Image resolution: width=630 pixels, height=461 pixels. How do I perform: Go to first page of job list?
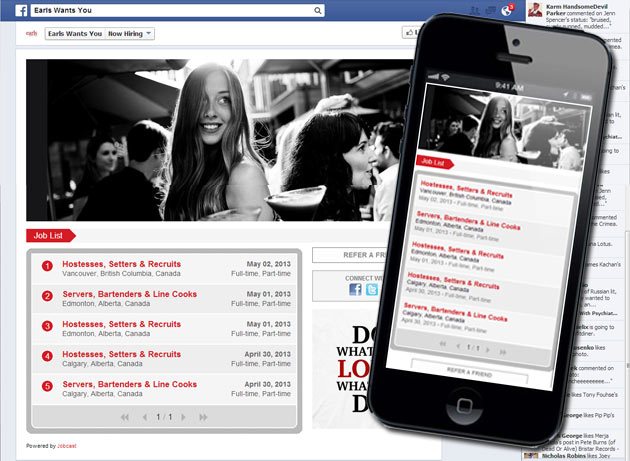(x=125, y=417)
